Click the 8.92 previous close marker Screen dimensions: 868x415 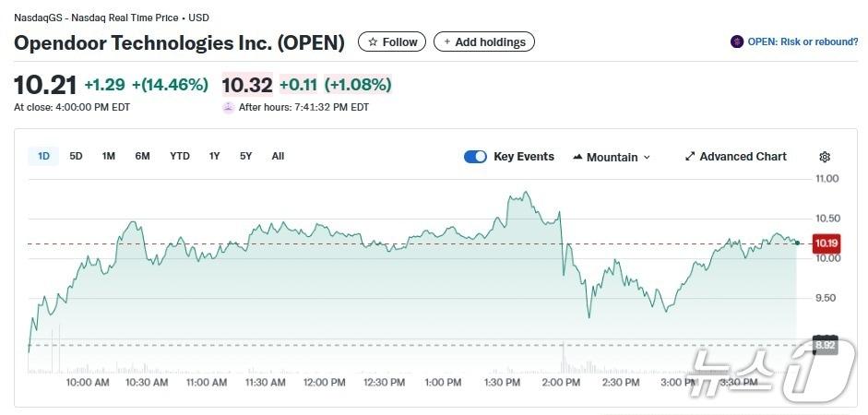point(825,345)
